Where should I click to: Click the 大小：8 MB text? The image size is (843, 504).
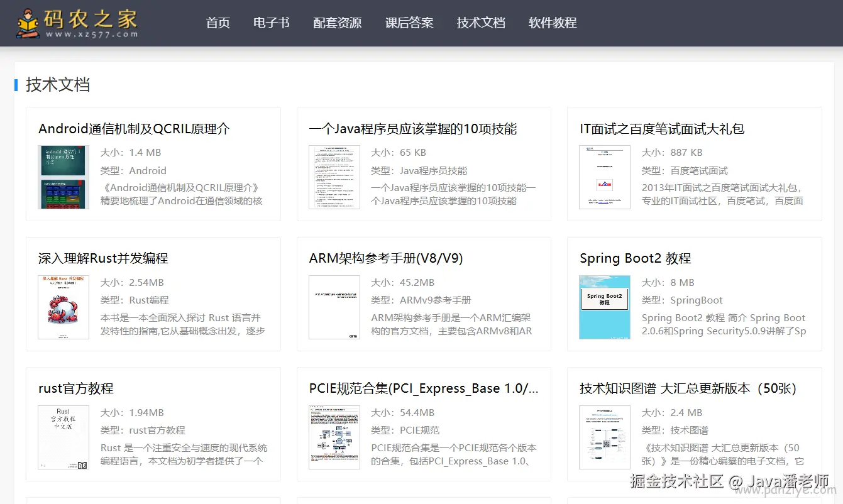tap(668, 282)
